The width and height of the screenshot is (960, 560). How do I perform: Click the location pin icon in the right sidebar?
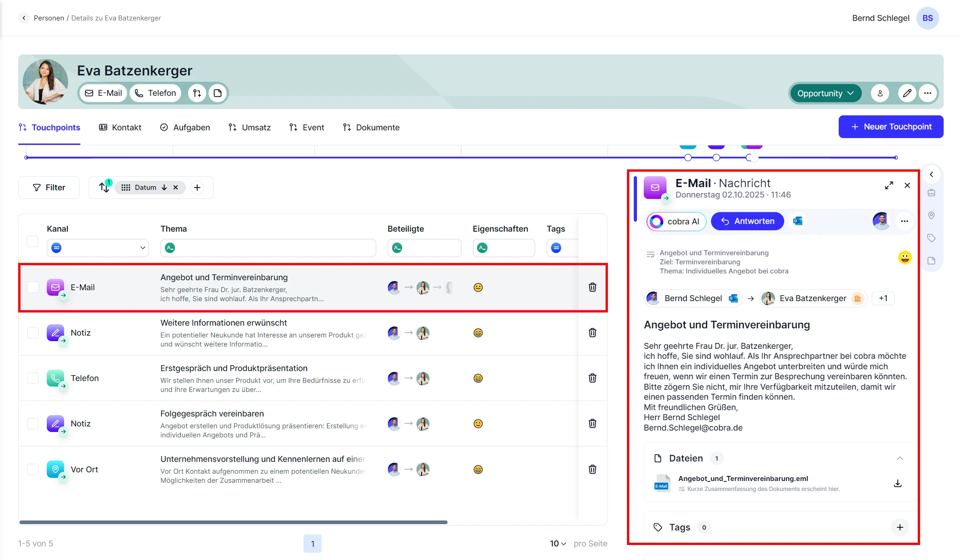tap(931, 215)
